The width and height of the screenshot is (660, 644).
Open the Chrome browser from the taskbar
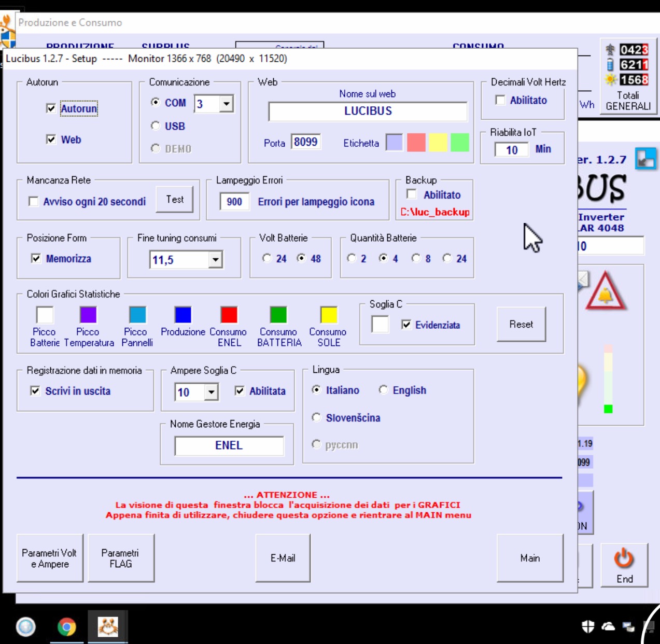coord(66,627)
